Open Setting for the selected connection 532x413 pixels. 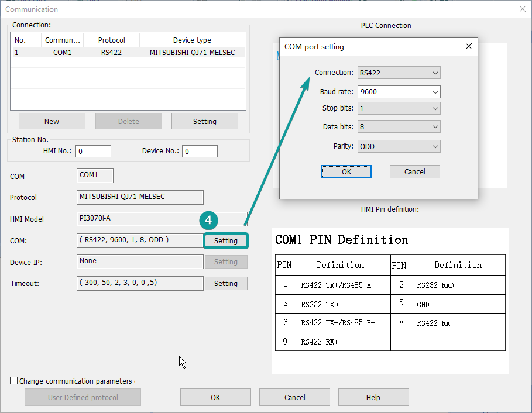[x=204, y=121]
